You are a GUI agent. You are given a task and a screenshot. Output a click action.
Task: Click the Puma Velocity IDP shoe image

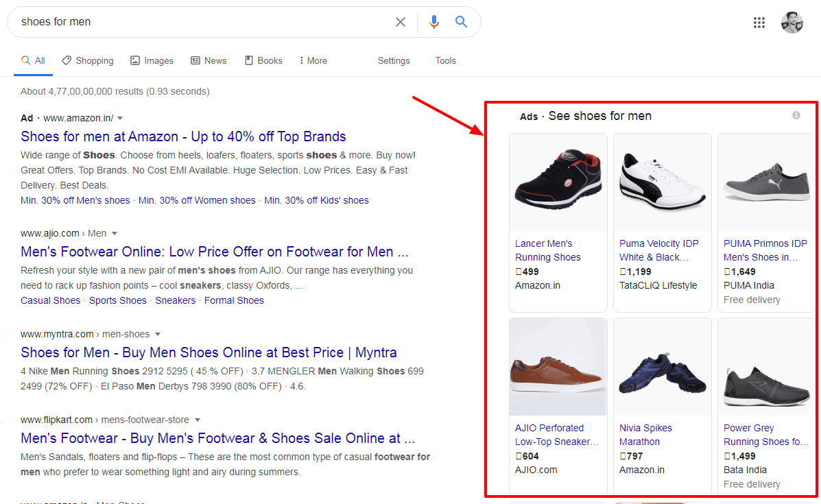pyautogui.click(x=663, y=182)
